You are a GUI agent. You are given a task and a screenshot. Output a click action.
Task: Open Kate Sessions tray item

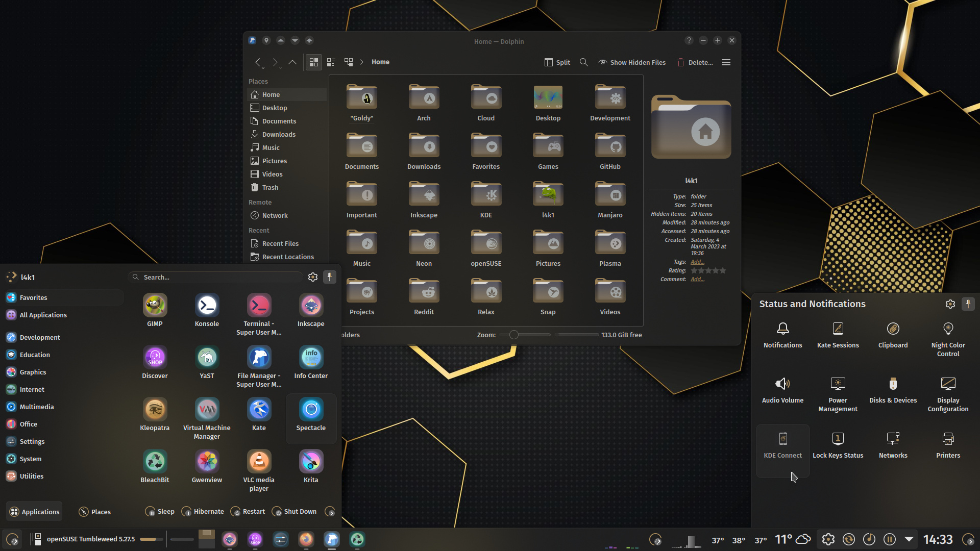click(x=838, y=335)
